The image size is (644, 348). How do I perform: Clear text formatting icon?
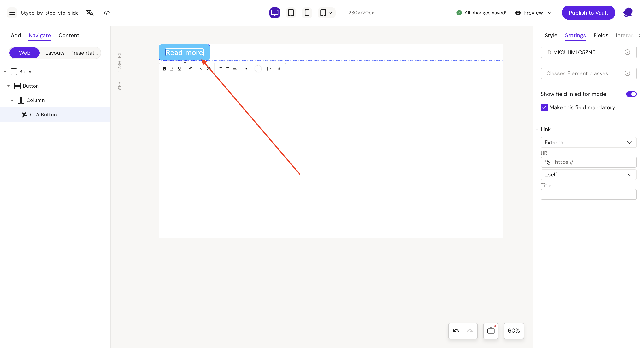pyautogui.click(x=280, y=69)
